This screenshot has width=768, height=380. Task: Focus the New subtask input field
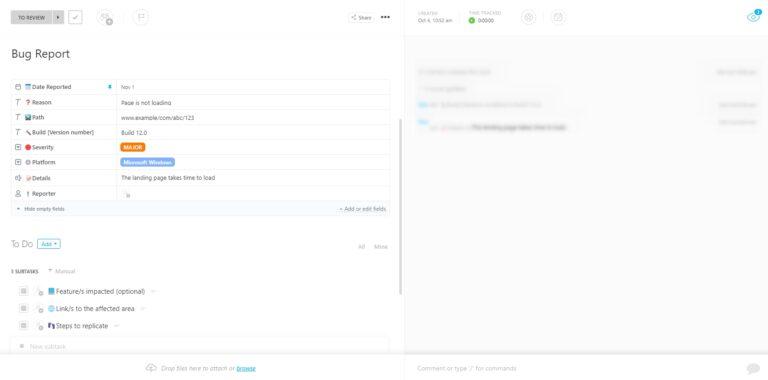(200, 346)
